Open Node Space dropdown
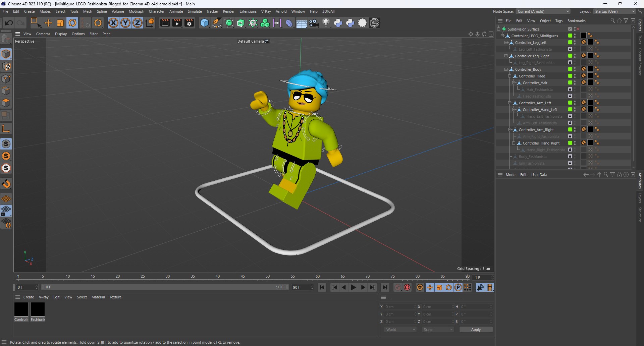Image resolution: width=644 pixels, height=346 pixels. [x=543, y=11]
